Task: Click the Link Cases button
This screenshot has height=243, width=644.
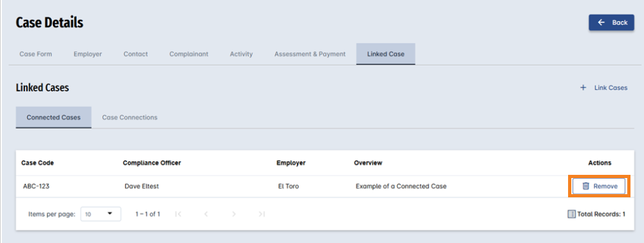Action: click(603, 87)
